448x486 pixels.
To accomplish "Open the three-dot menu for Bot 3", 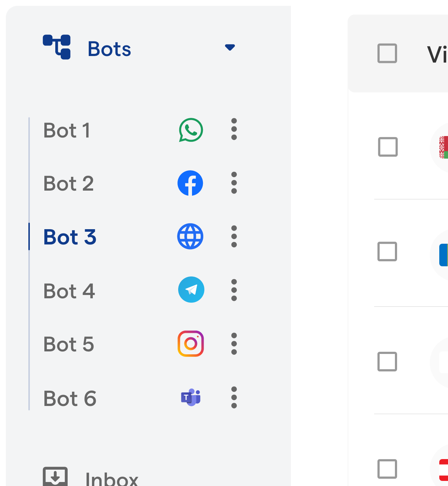I will [x=234, y=236].
